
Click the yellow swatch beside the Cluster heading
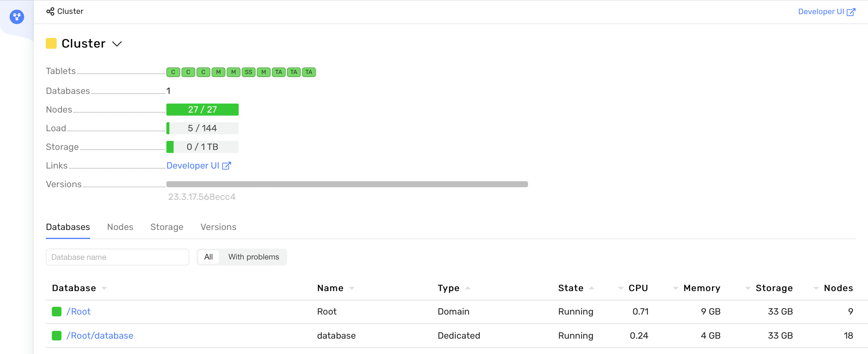click(x=51, y=43)
